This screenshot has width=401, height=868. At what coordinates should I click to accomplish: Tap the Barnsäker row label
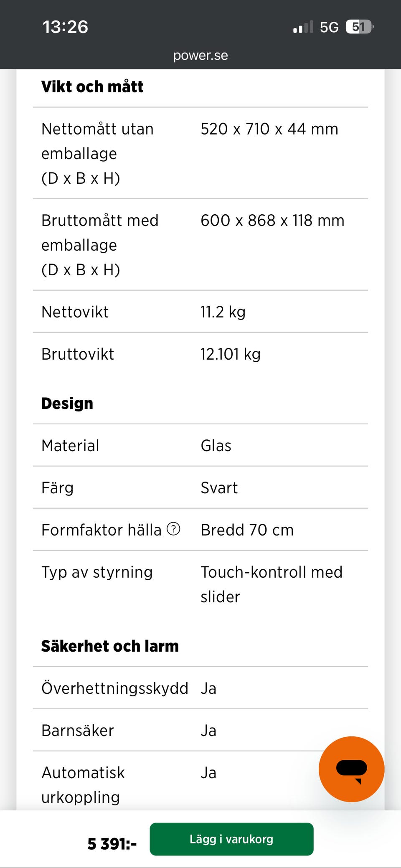[x=78, y=731]
